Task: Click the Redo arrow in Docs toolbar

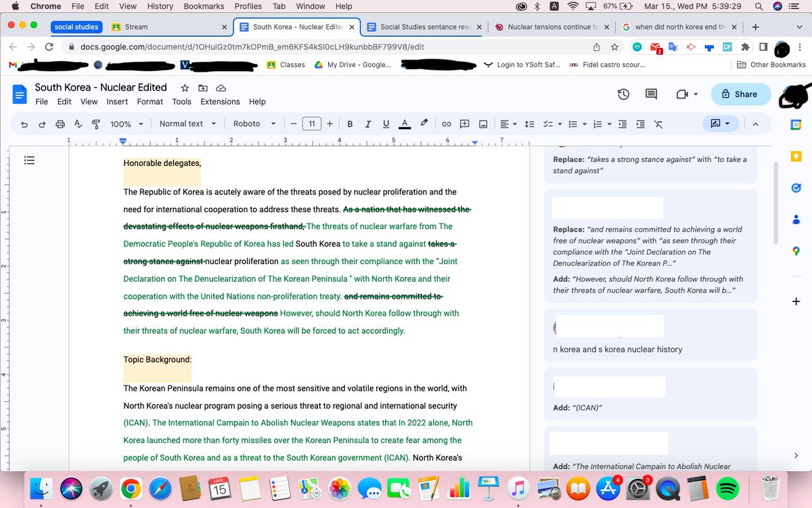Action: 42,124
